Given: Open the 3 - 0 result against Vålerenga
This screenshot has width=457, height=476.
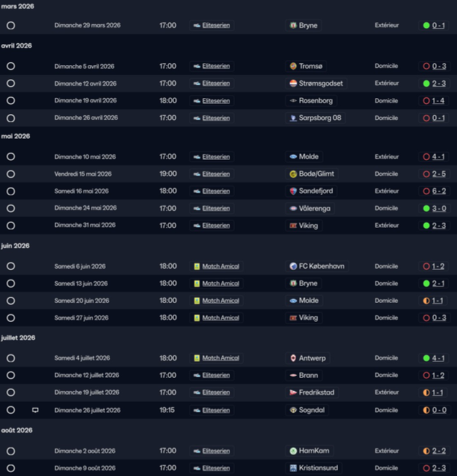Looking at the screenshot, I should coord(438,208).
